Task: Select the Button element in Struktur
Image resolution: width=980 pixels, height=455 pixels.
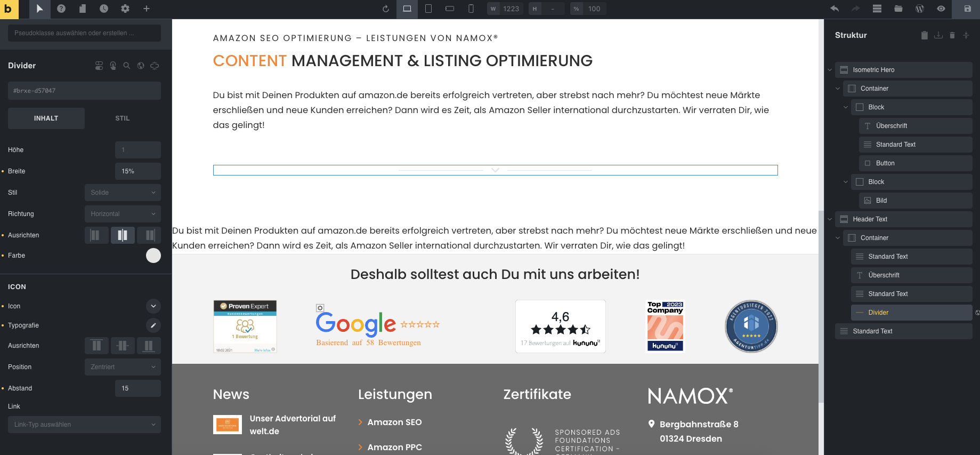Action: (885, 163)
